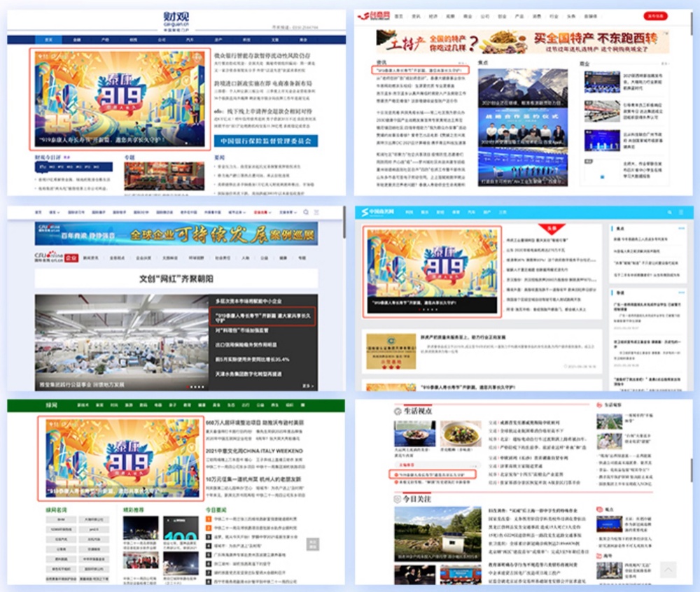
Task: Click the 全球企业可持续发展案例巡展 banner
Action: pyautogui.click(x=176, y=233)
